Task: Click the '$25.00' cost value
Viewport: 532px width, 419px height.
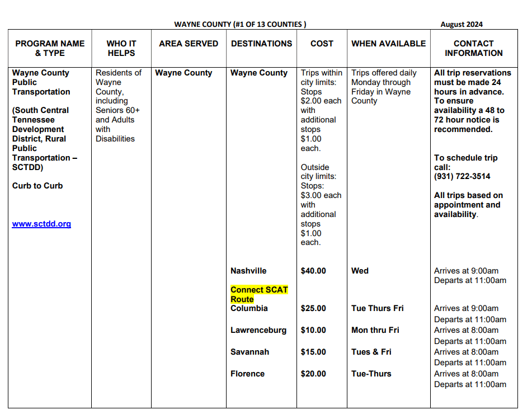Action: click(313, 308)
